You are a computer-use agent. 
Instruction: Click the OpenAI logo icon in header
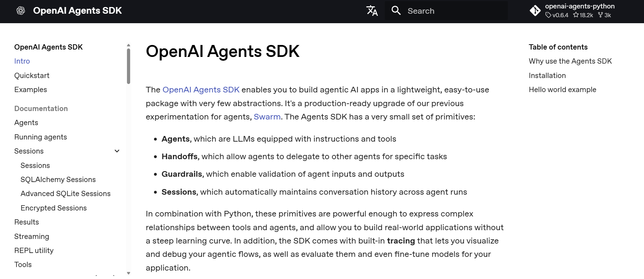click(21, 11)
